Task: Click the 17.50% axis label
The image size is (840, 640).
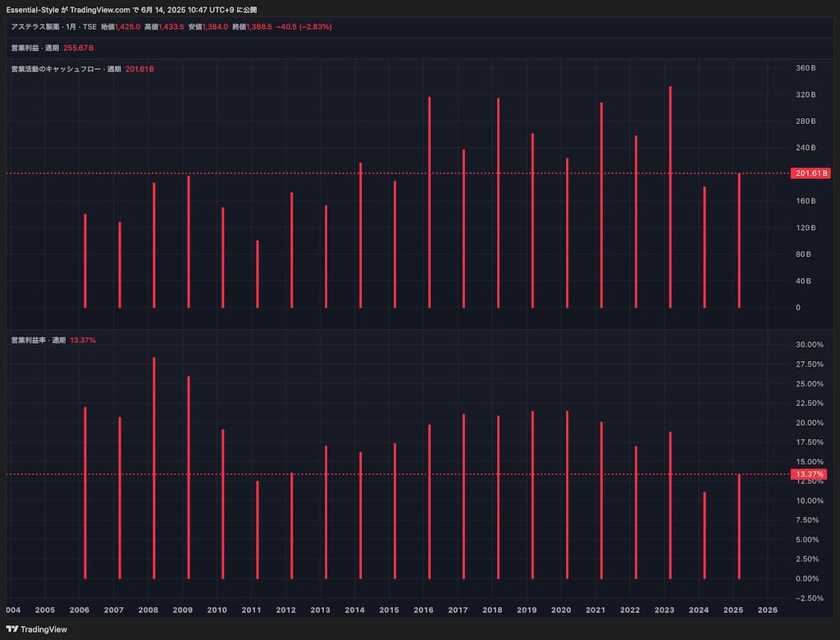Action: [810, 442]
